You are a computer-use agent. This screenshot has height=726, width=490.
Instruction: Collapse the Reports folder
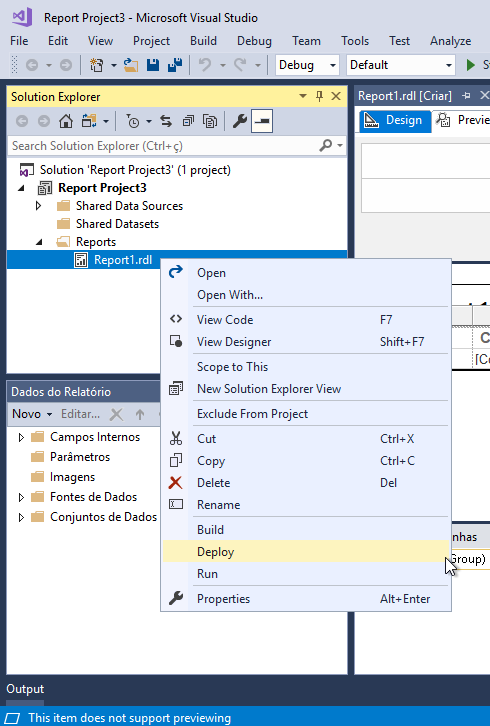tap(39, 242)
